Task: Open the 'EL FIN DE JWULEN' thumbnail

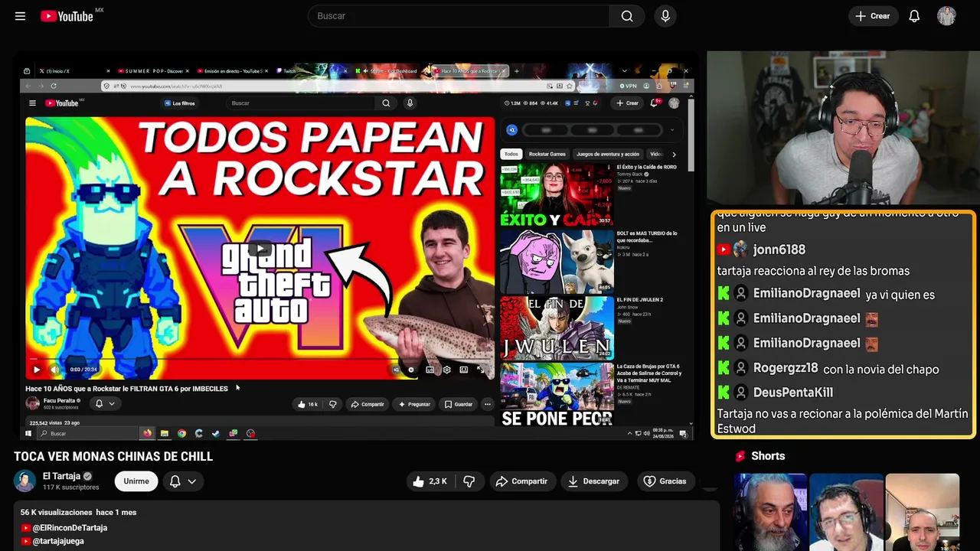Action: (557, 328)
